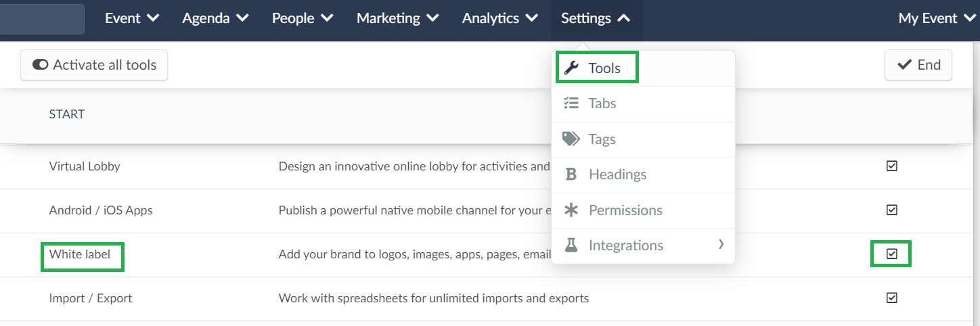Viewport: 980px width, 326px height.
Task: Collapse the Settings dropdown menu
Action: pyautogui.click(x=596, y=18)
